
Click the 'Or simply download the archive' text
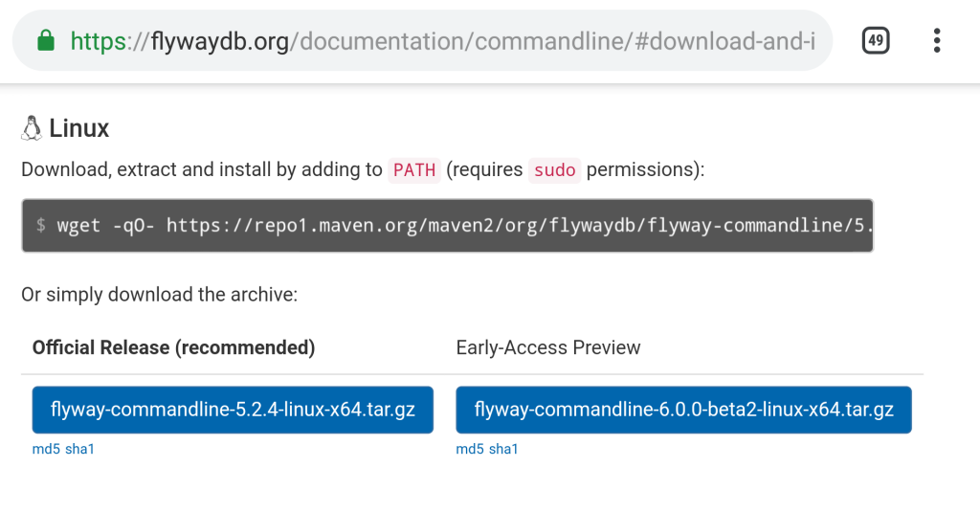click(160, 295)
